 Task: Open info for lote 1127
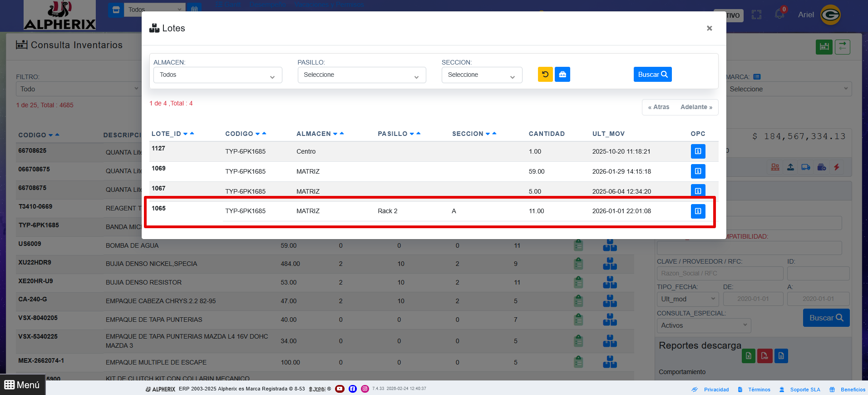coord(698,151)
